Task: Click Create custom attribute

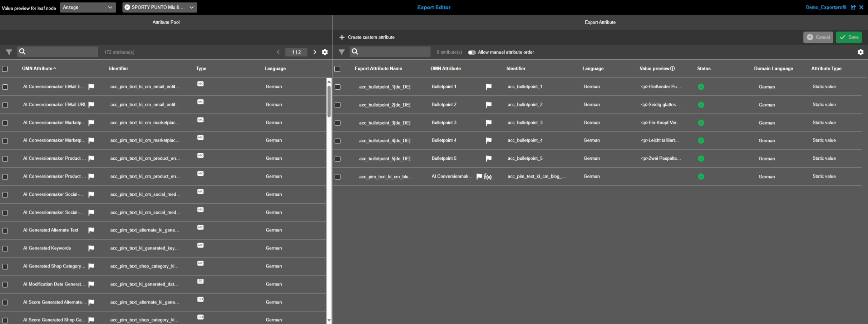Action: click(367, 37)
